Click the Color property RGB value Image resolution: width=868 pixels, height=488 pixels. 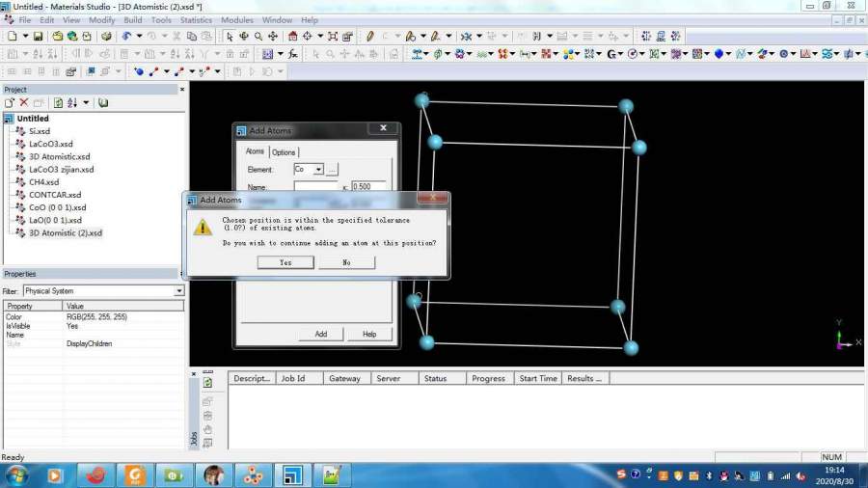click(96, 317)
